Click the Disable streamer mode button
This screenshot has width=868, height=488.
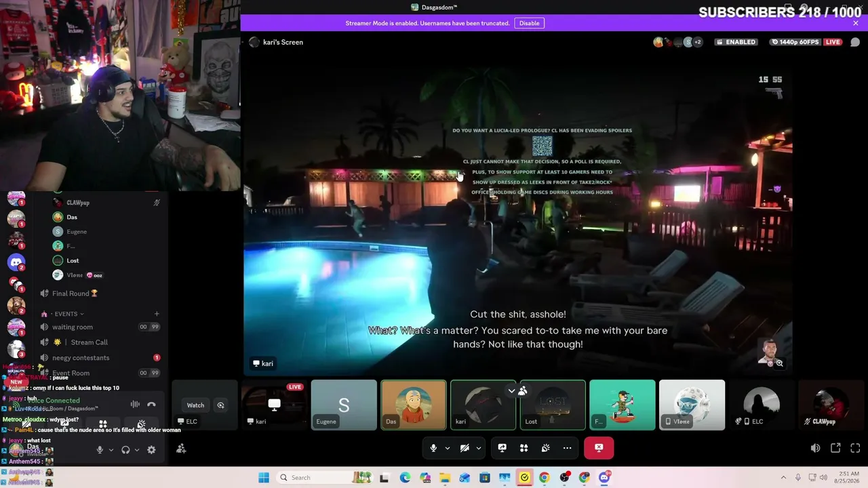pos(529,23)
